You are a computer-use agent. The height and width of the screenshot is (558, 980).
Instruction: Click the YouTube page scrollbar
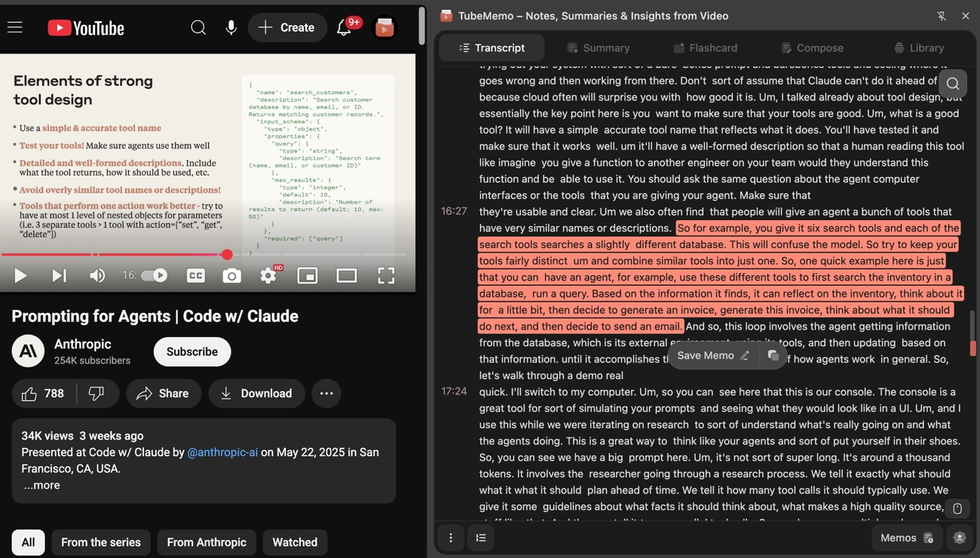tap(421, 24)
